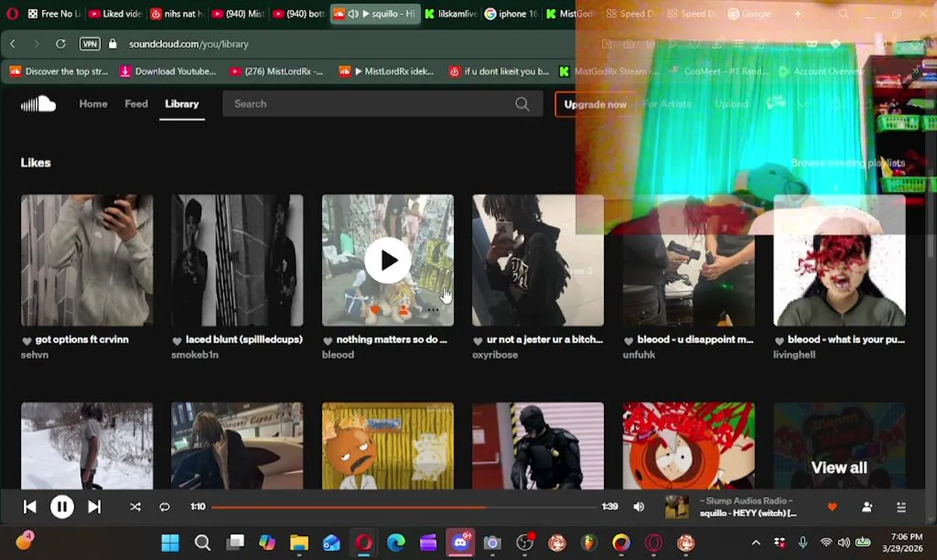Go back with browser back arrow

12,44
